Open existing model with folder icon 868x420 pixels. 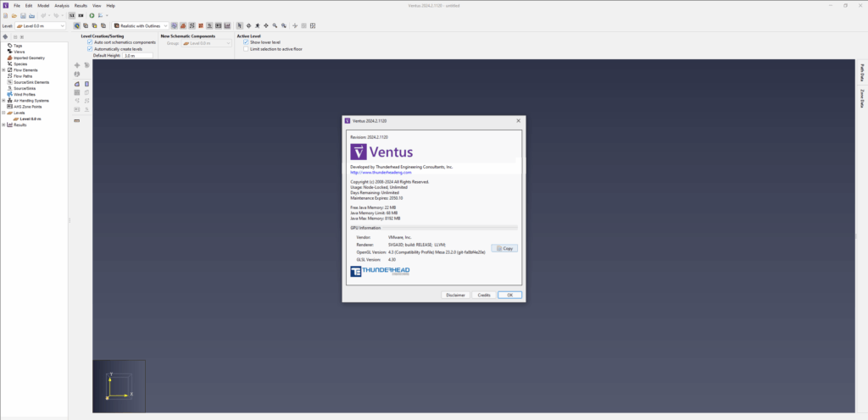(14, 15)
